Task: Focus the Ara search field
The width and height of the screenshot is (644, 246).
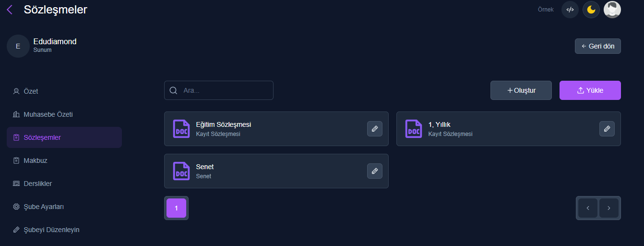Action: point(219,90)
